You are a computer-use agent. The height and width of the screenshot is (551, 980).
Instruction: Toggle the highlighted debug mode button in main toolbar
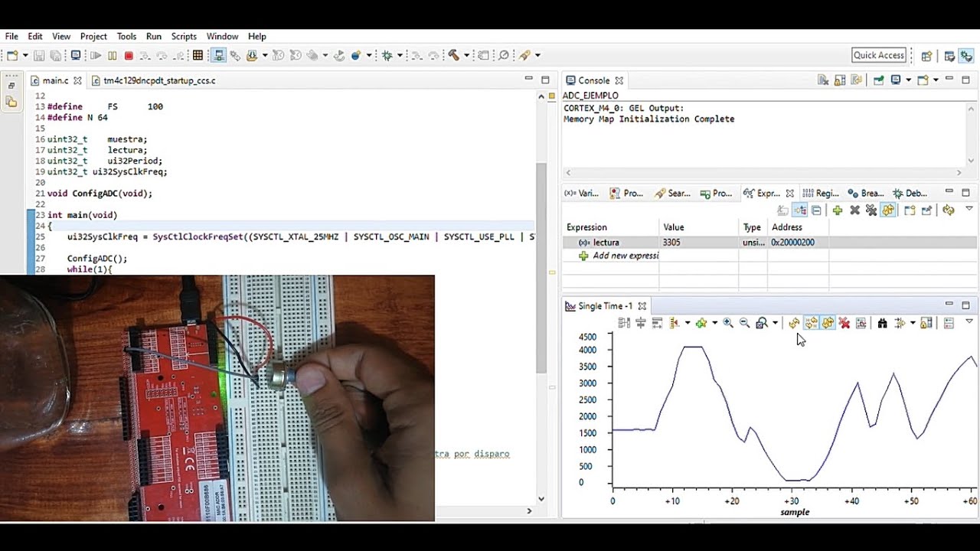220,55
